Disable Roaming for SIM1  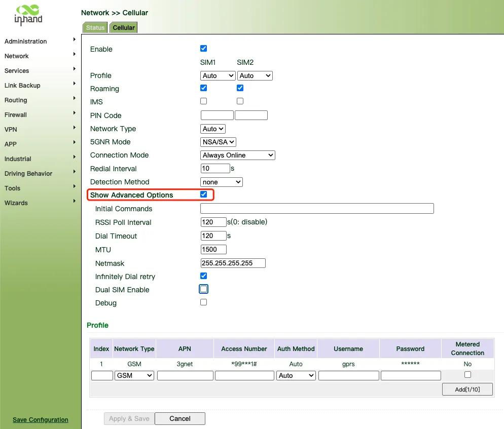point(203,88)
